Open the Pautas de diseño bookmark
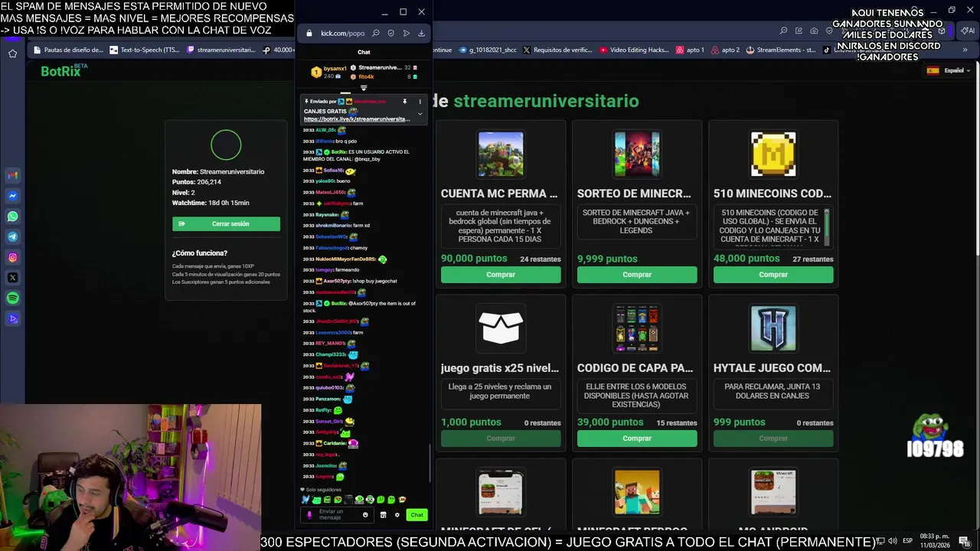980x551 pixels. click(x=67, y=51)
